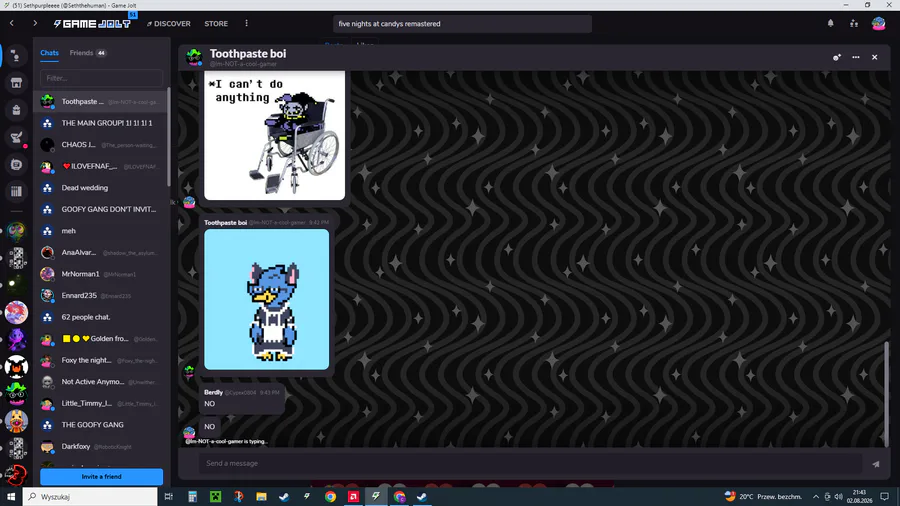
Task: Click the Invite a friend button
Action: point(102,477)
